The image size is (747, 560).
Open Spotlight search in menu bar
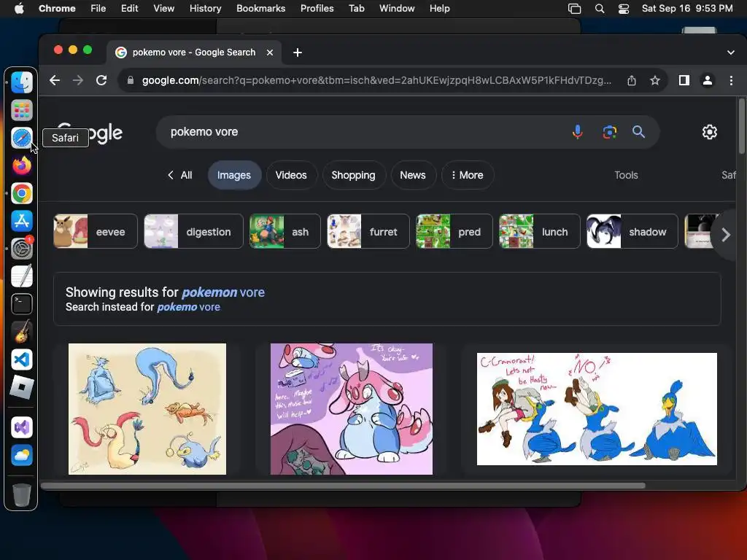point(600,9)
